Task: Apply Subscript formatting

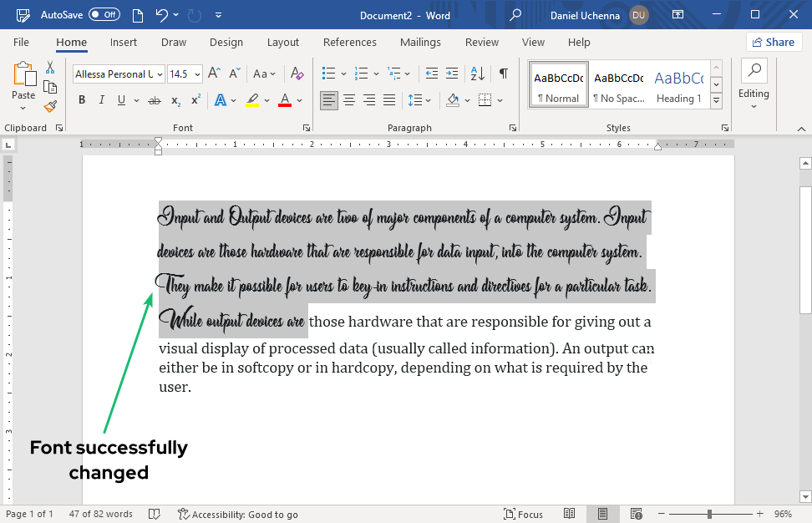Action: tap(175, 99)
